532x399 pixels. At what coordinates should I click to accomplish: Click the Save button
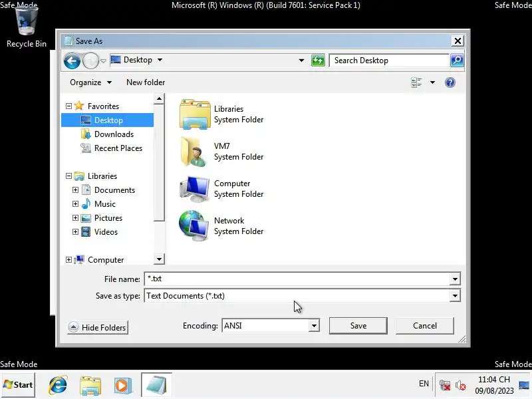(x=358, y=326)
